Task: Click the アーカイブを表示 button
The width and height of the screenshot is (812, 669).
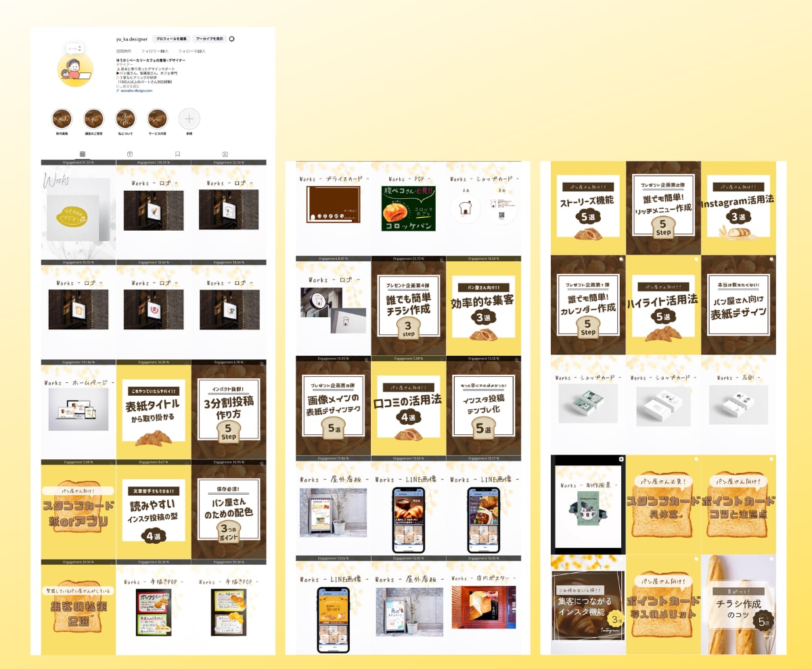Action: point(210,39)
